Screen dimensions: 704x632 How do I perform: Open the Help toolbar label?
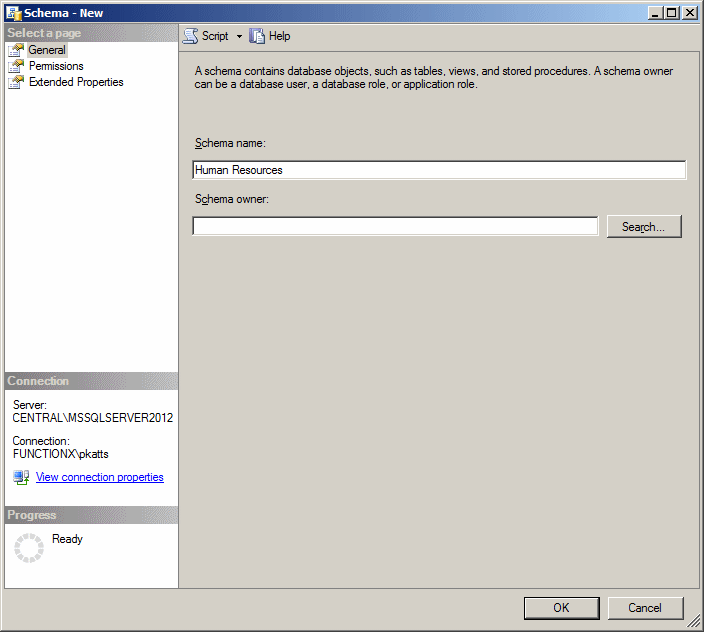[279, 36]
